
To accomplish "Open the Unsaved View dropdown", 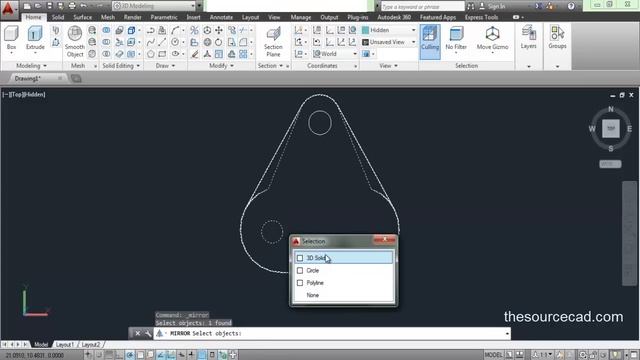I will tap(389, 42).
